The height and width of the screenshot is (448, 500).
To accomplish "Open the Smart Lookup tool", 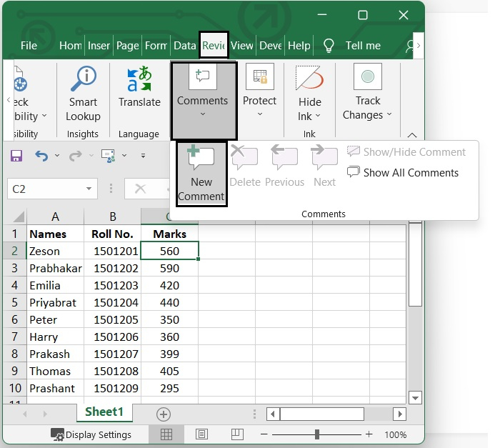I will coord(83,94).
